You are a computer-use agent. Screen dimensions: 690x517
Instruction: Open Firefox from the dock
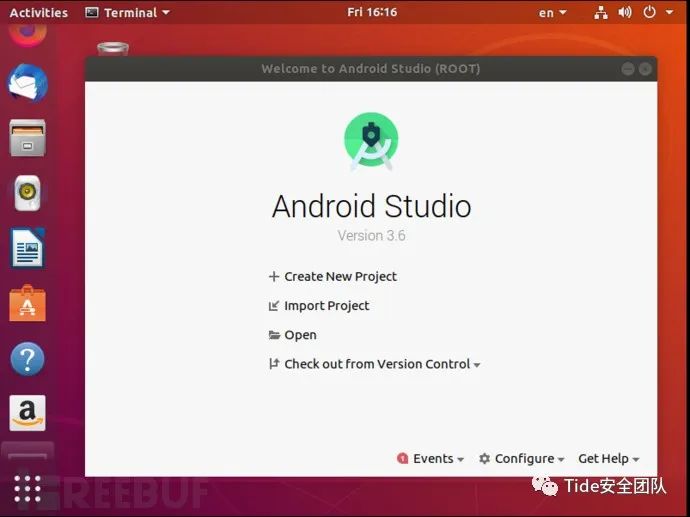[27, 35]
